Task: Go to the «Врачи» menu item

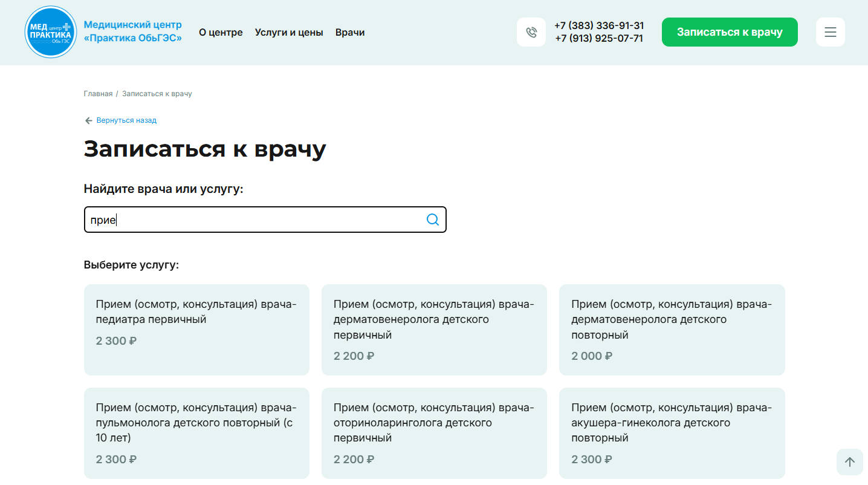Action: pos(350,33)
